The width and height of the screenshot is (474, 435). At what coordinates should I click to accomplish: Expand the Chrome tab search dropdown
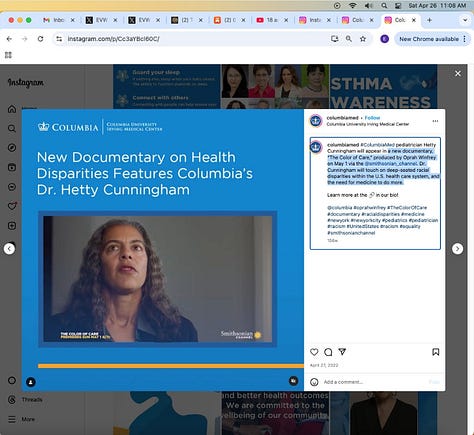pos(465,20)
